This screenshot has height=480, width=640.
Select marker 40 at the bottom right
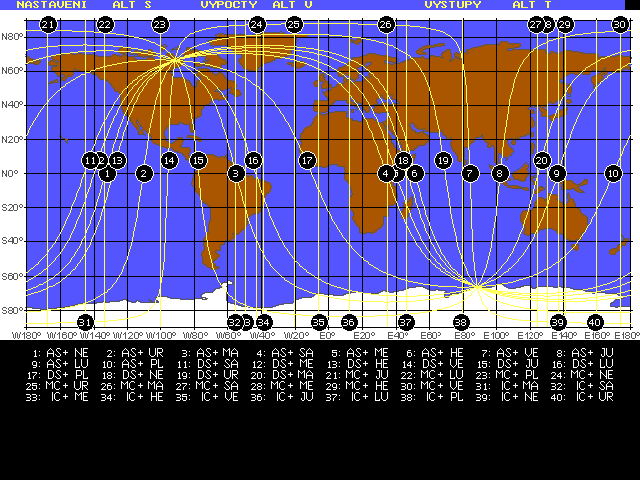pos(595,322)
